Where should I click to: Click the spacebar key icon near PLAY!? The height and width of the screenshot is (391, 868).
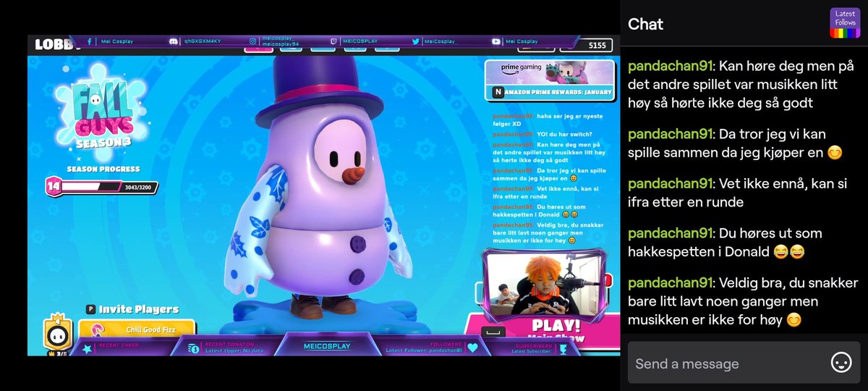492,332
